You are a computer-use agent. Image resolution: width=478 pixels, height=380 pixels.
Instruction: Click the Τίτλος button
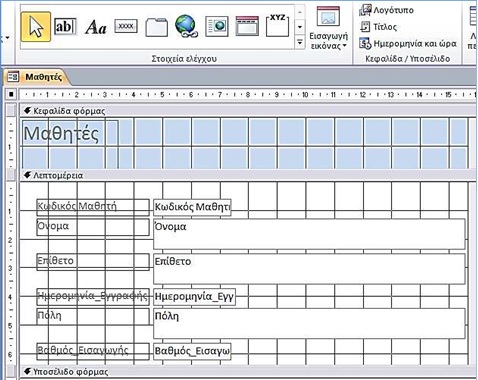379,27
